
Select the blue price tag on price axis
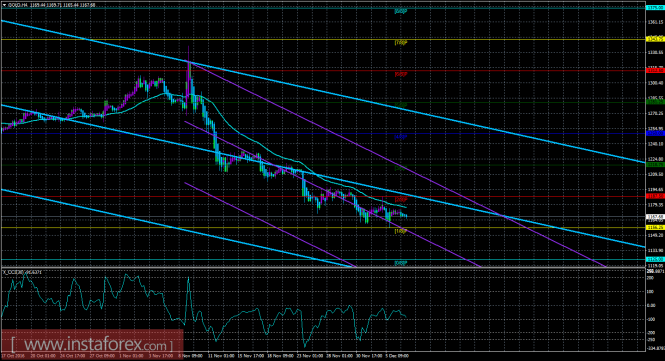pyautogui.click(x=654, y=133)
